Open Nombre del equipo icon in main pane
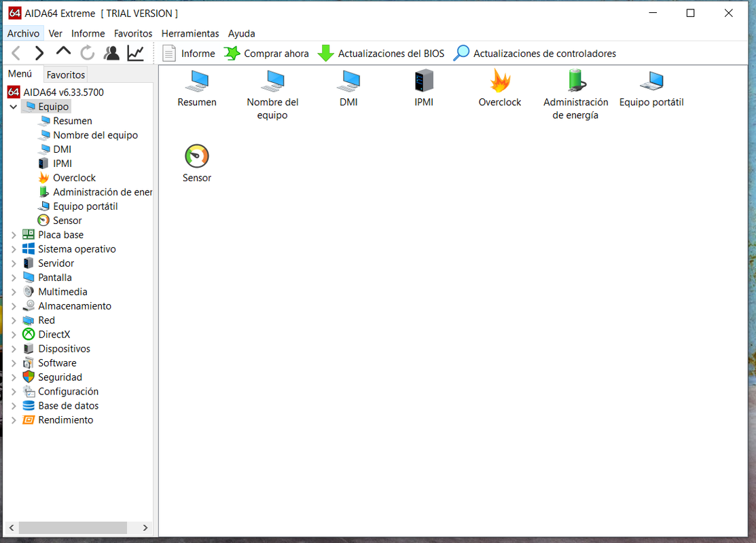Screen dimensions: 756x543 pyautogui.click(x=272, y=94)
